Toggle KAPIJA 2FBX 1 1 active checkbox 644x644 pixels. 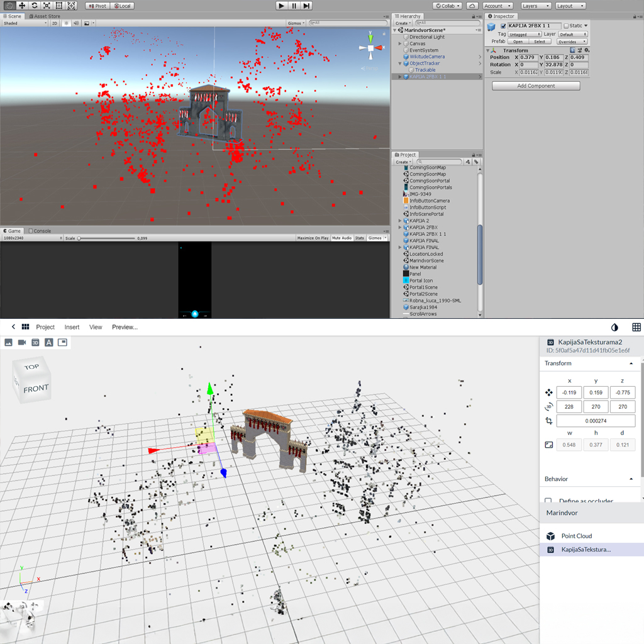click(503, 26)
